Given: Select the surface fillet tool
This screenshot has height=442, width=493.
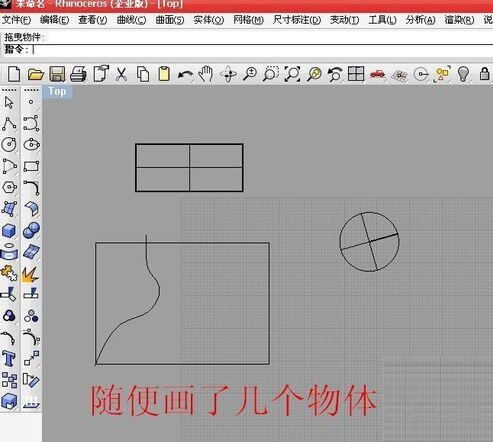Looking at the screenshot, I should (32, 209).
